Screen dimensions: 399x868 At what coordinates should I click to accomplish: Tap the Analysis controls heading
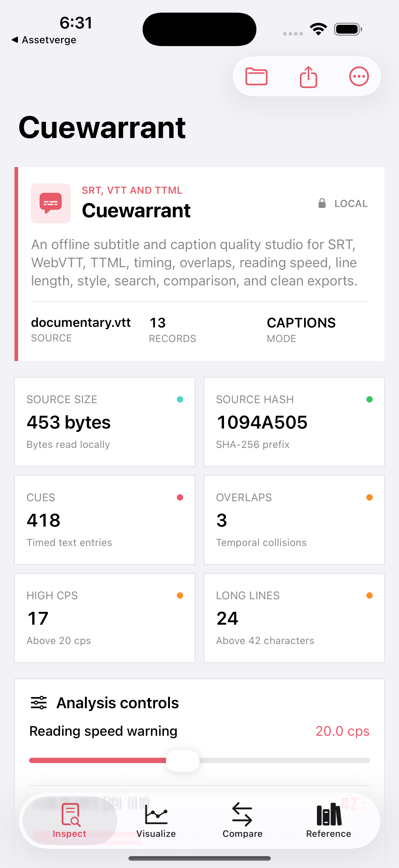(x=117, y=703)
